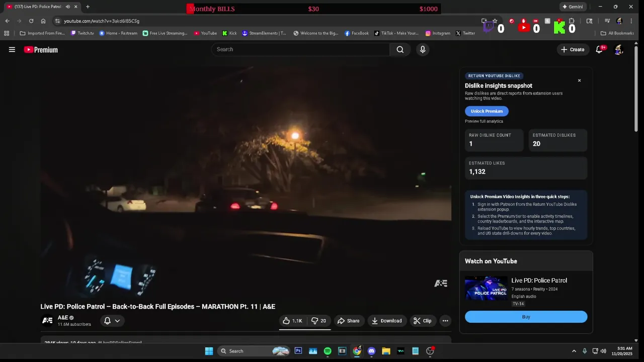Open Twitch.tv bookmark
The width and height of the screenshot is (644, 362).
[x=83, y=33]
